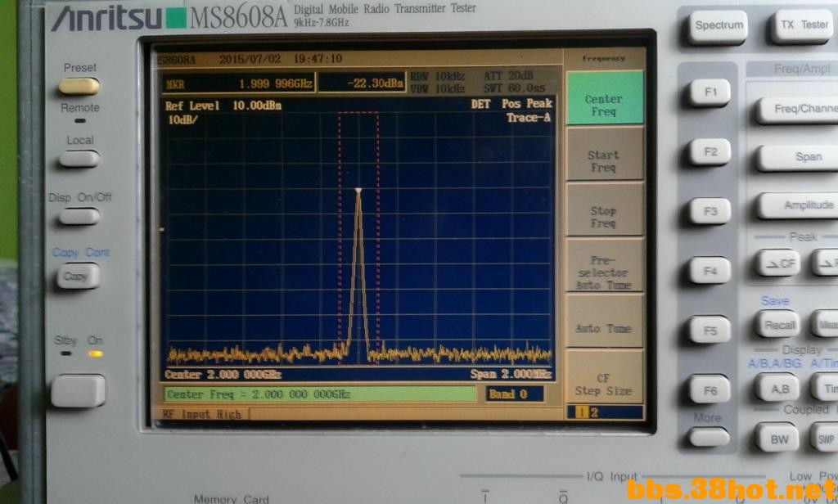838x504 pixels.
Task: Click the Center Freq entry field
Action: point(320,394)
